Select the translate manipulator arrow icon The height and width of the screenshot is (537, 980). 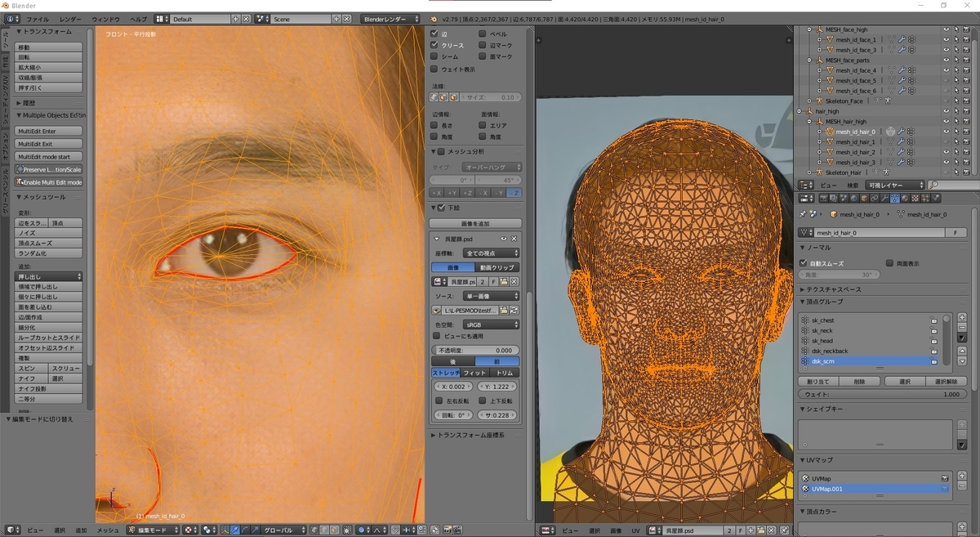click(x=234, y=530)
